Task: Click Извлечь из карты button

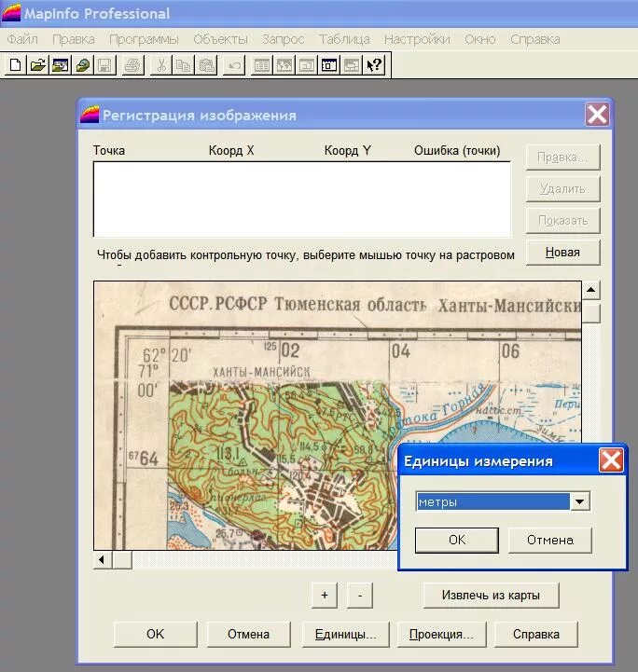Action: [x=491, y=595]
